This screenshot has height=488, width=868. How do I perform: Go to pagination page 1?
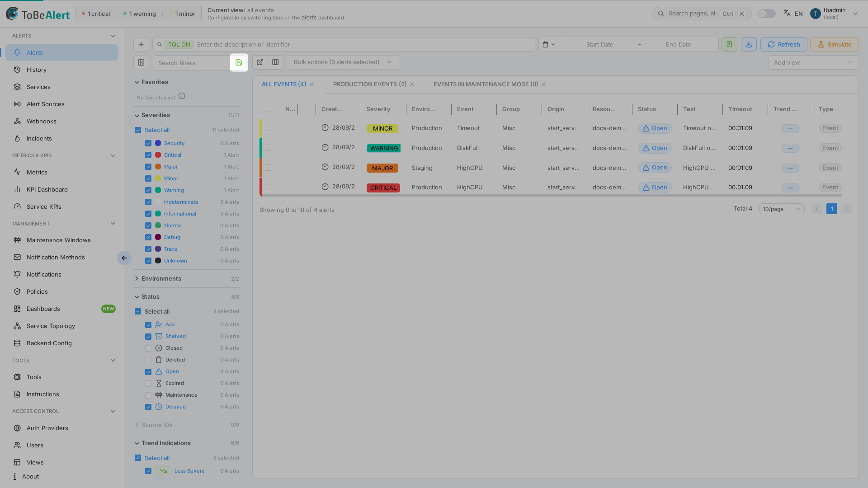point(832,209)
